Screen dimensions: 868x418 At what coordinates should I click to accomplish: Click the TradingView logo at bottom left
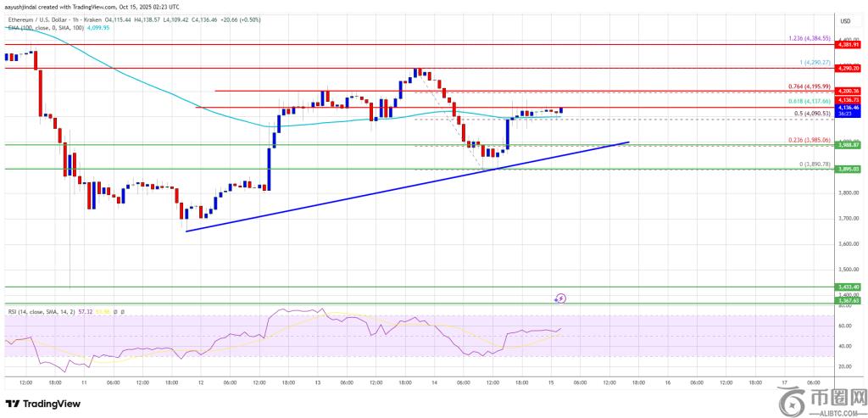click(x=42, y=404)
